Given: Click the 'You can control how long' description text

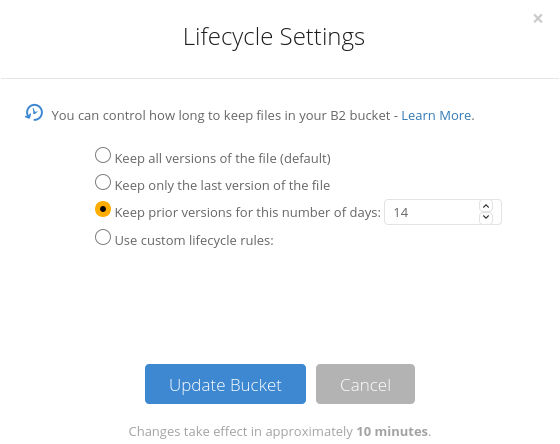Looking at the screenshot, I should coord(221,115).
